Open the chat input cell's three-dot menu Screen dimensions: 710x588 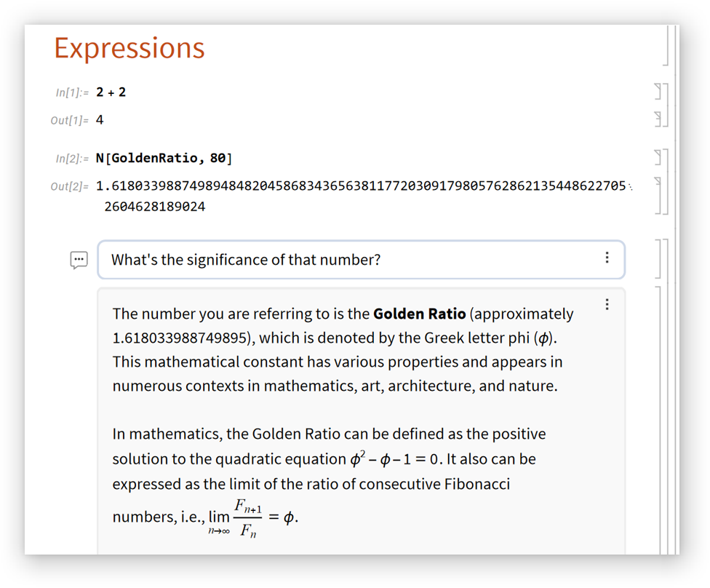point(607,258)
